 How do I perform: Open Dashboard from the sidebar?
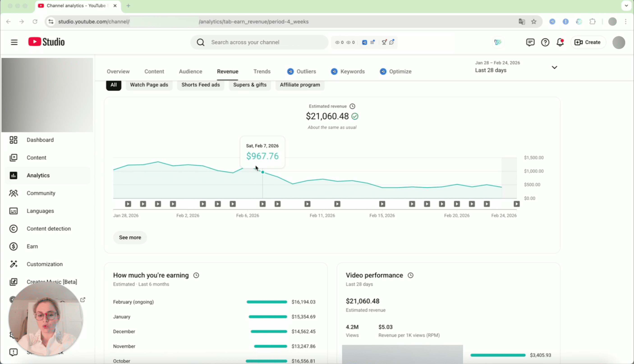pyautogui.click(x=40, y=140)
